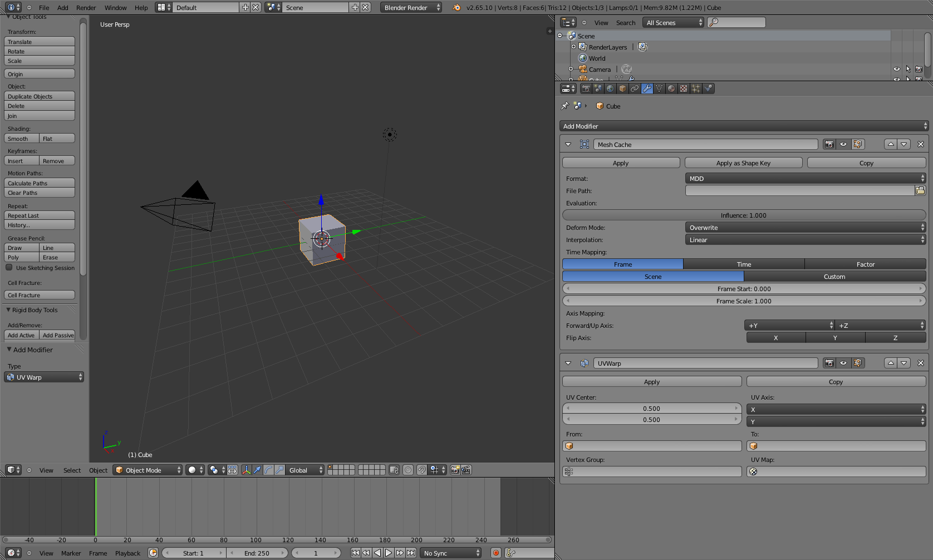This screenshot has height=560, width=933.
Task: Open the World properties globe icon
Action: click(x=610, y=89)
